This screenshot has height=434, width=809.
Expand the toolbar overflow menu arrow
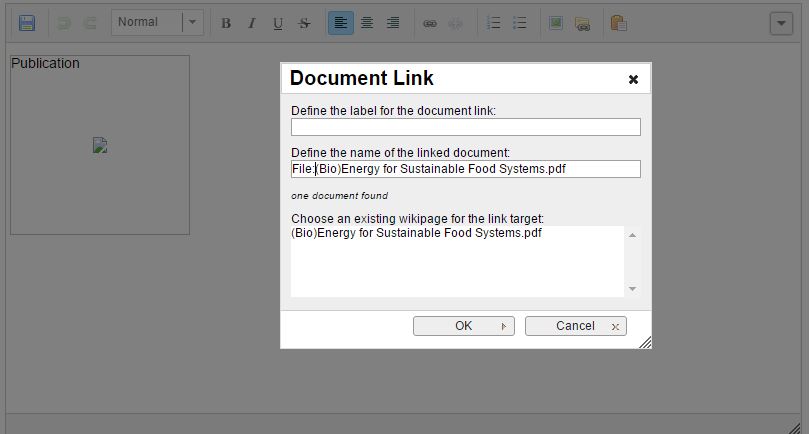(781, 23)
